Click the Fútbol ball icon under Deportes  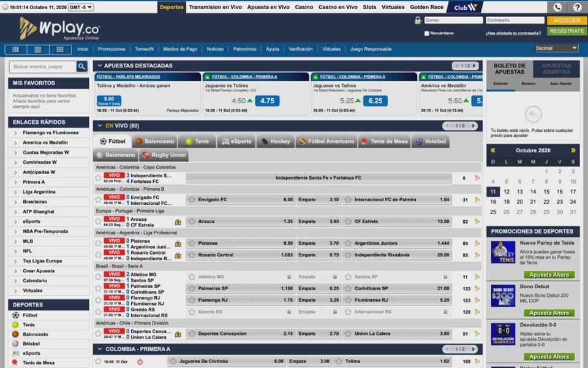[x=15, y=315]
